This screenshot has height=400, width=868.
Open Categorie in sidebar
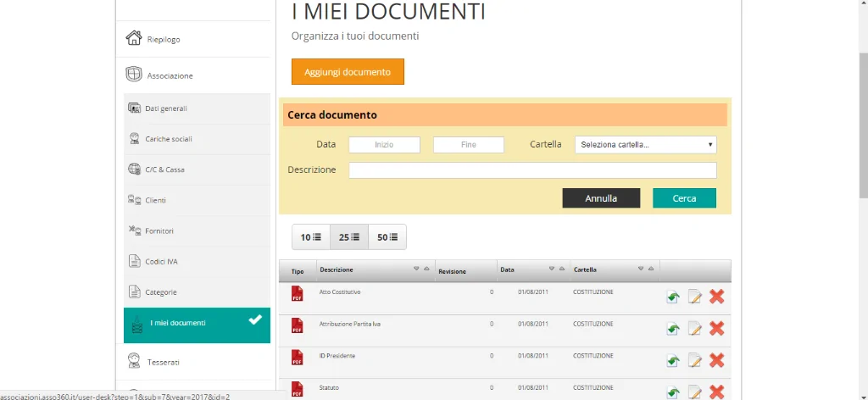pos(197,292)
